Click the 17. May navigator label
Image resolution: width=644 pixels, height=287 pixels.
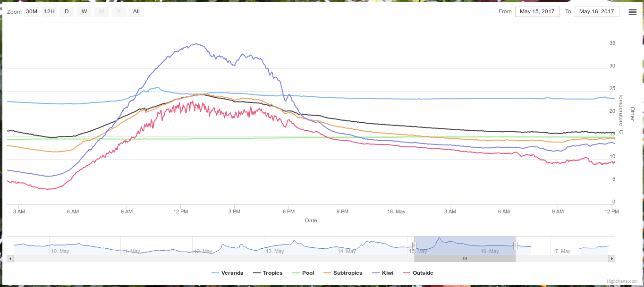[561, 251]
